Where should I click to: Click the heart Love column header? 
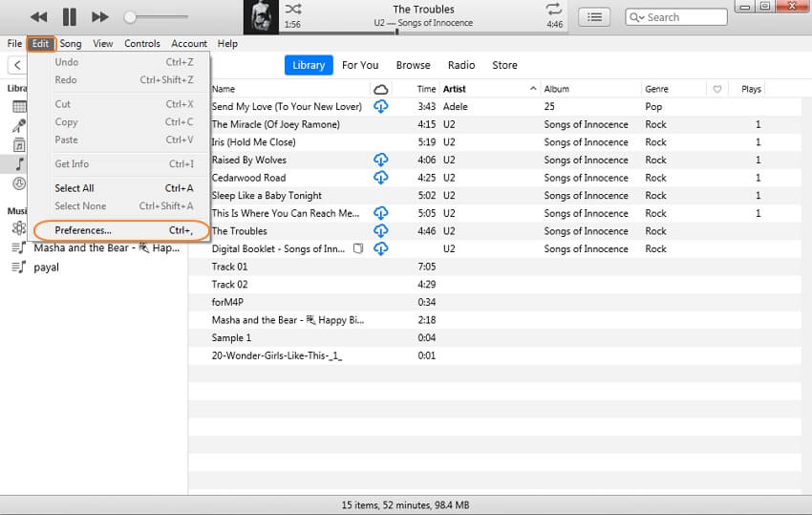[x=717, y=89]
